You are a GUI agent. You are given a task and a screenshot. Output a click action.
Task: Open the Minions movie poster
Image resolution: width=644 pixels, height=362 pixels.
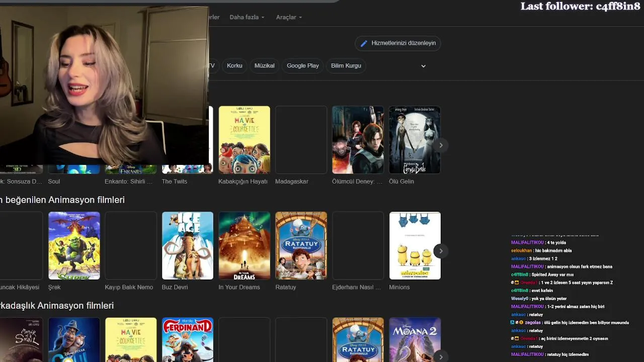(x=415, y=245)
